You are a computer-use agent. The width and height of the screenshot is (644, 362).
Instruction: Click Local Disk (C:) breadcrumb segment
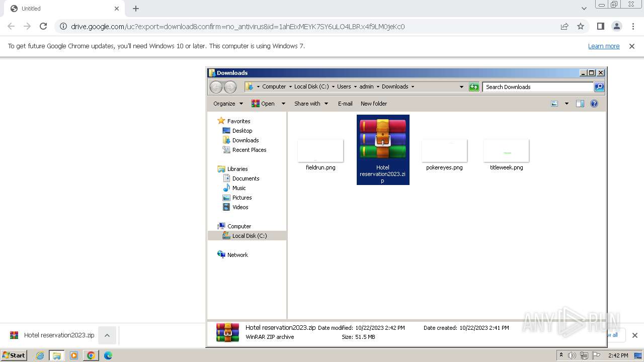click(x=311, y=86)
